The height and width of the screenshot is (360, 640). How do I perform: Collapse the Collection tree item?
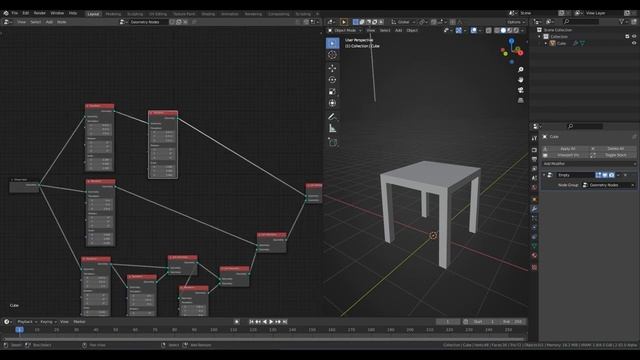point(540,36)
